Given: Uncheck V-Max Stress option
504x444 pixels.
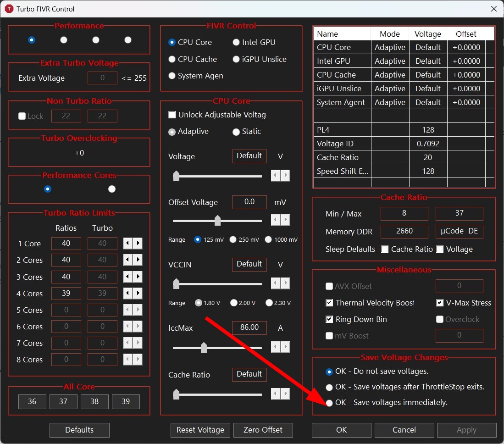Looking at the screenshot, I should (440, 303).
